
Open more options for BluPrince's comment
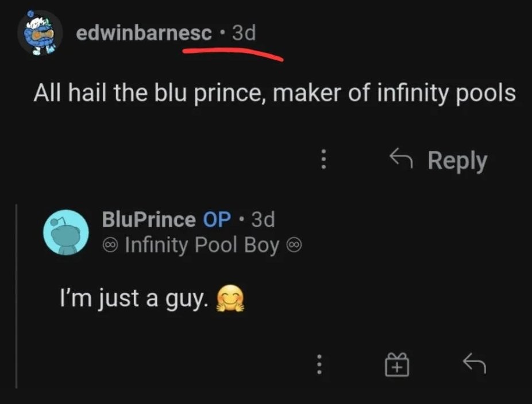click(x=320, y=364)
